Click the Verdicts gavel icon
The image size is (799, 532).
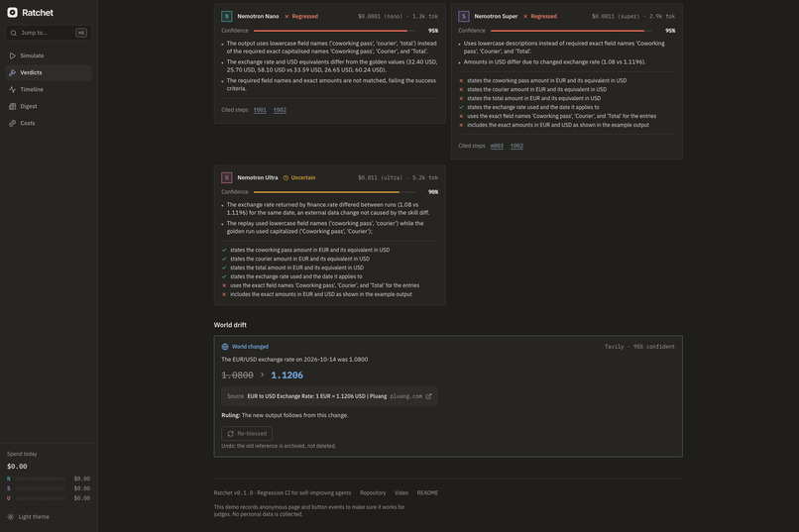(x=12, y=72)
